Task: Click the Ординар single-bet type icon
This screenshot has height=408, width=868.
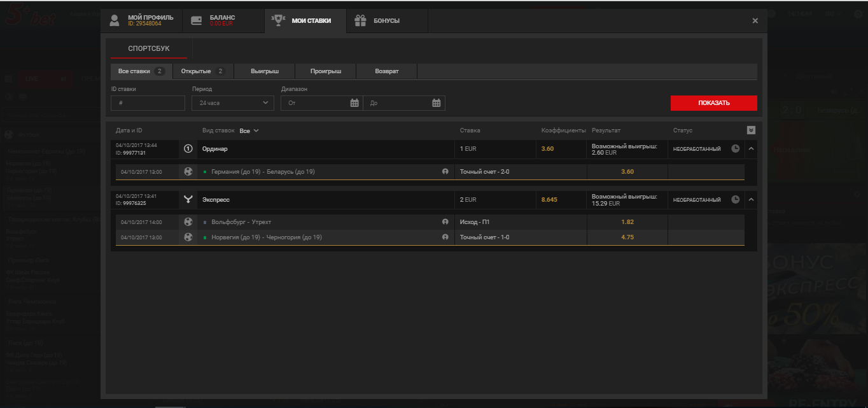Action: (x=188, y=149)
